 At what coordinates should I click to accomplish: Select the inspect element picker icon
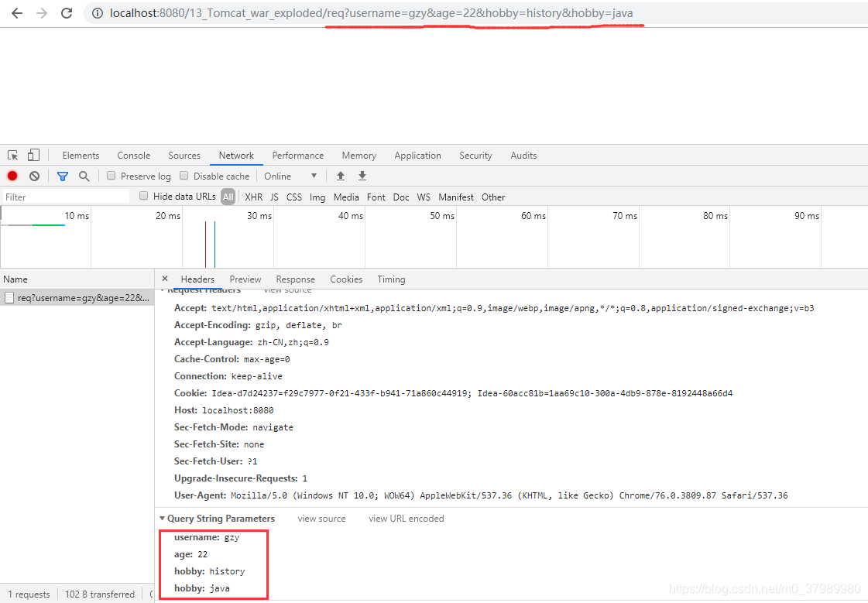click(x=12, y=155)
